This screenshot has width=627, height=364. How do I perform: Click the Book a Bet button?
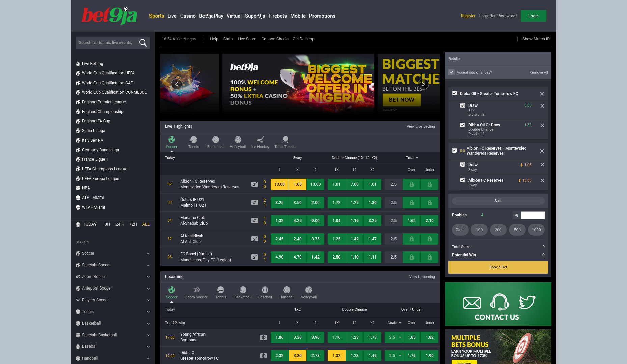(498, 267)
